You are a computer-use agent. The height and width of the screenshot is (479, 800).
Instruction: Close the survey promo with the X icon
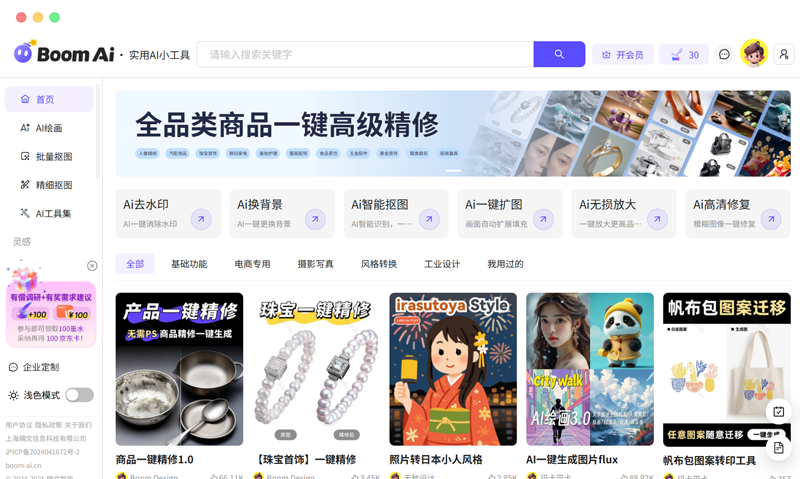coord(92,266)
